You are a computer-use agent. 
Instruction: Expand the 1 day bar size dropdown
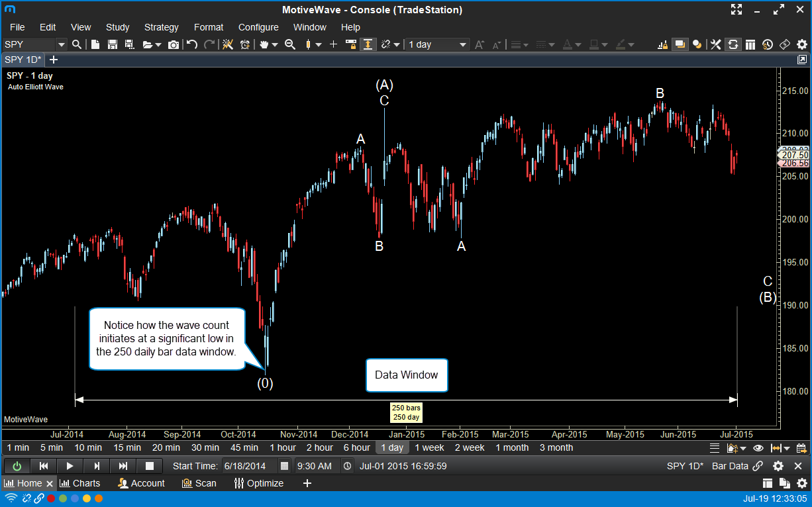coord(463,44)
